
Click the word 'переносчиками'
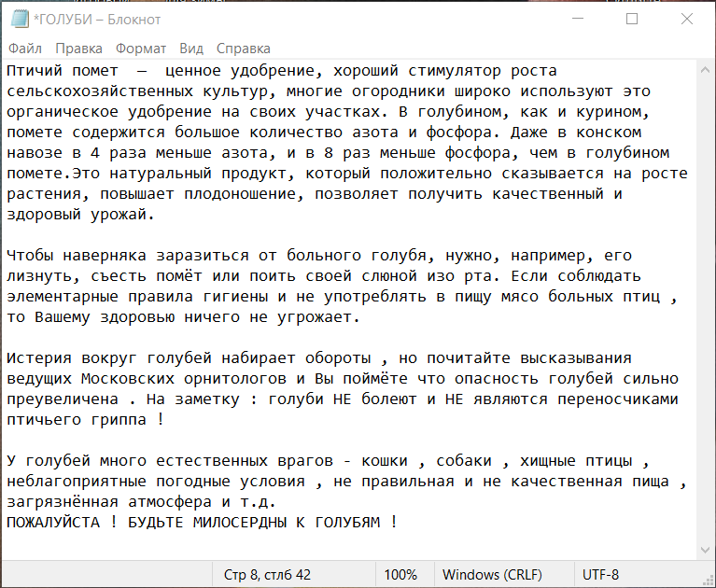[x=618, y=399]
